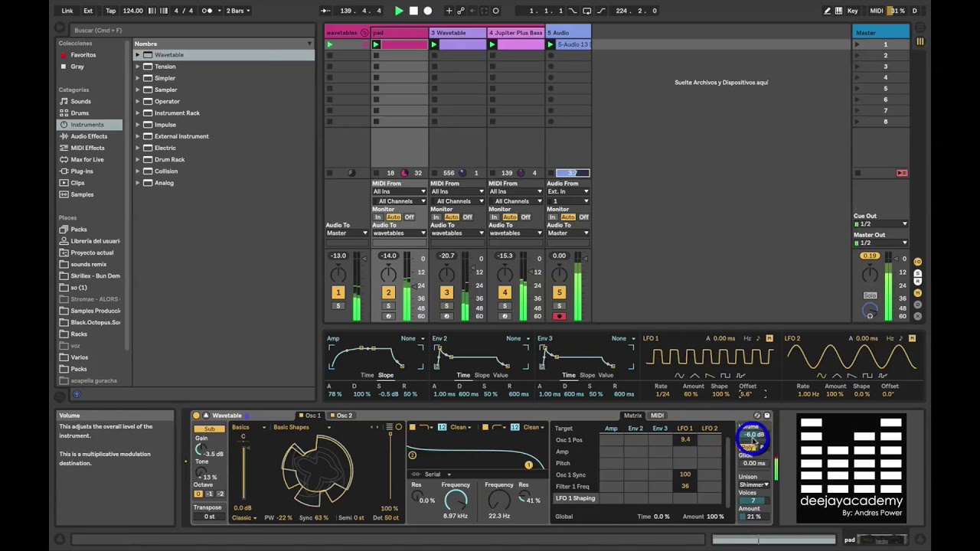Viewport: 980px width, 551px height.
Task: Expand Tension instrument folder
Action: (138, 67)
